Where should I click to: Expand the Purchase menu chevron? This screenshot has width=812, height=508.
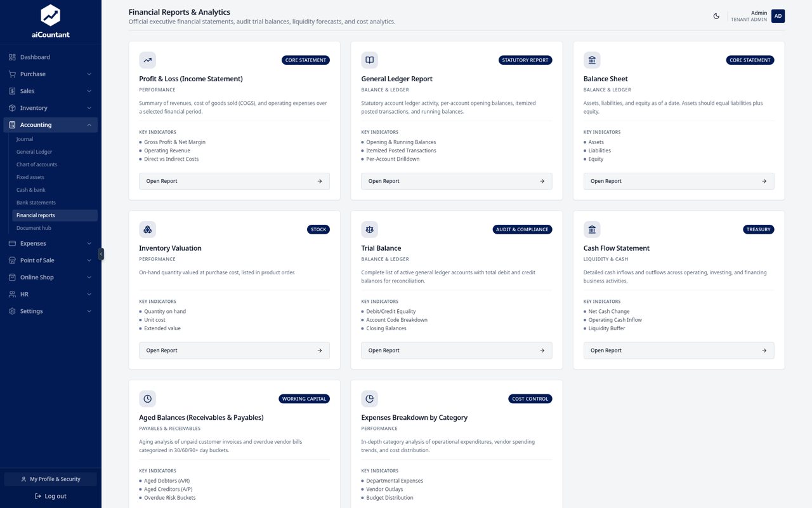coord(89,74)
